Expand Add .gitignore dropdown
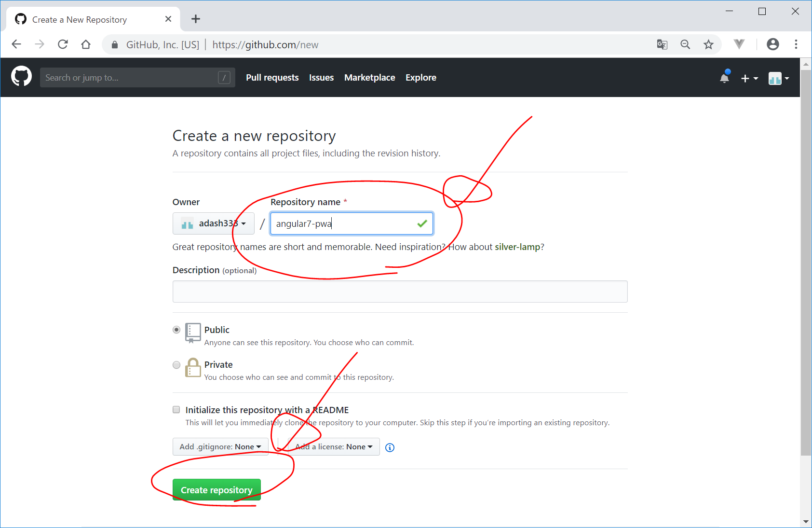 (x=220, y=447)
